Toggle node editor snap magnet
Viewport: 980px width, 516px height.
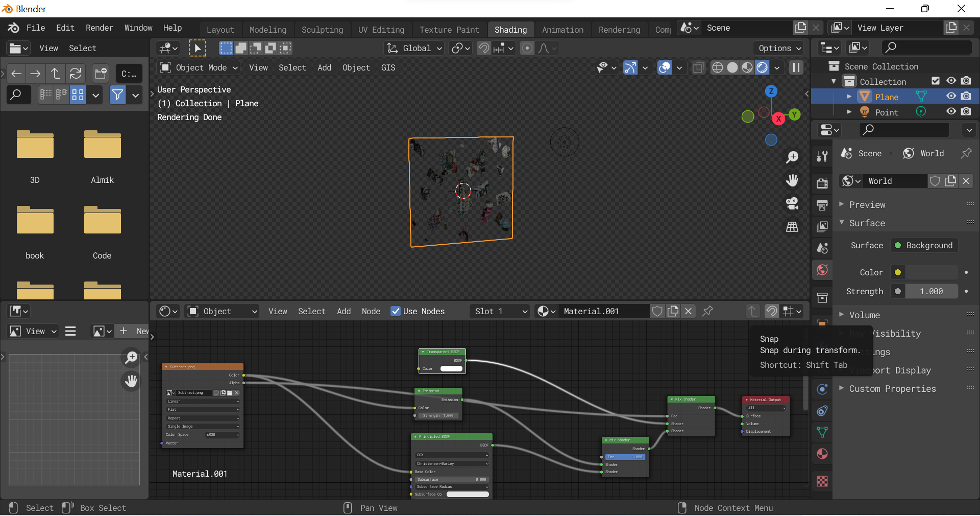click(x=772, y=311)
